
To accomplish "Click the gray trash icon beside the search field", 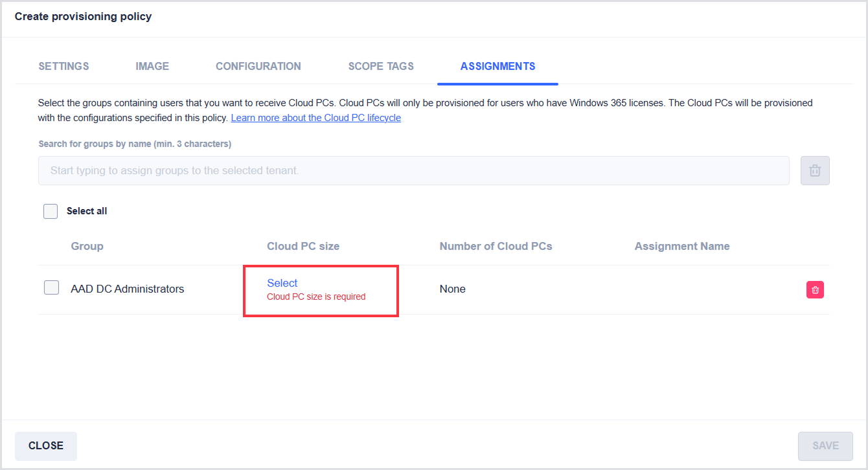I will pos(815,171).
